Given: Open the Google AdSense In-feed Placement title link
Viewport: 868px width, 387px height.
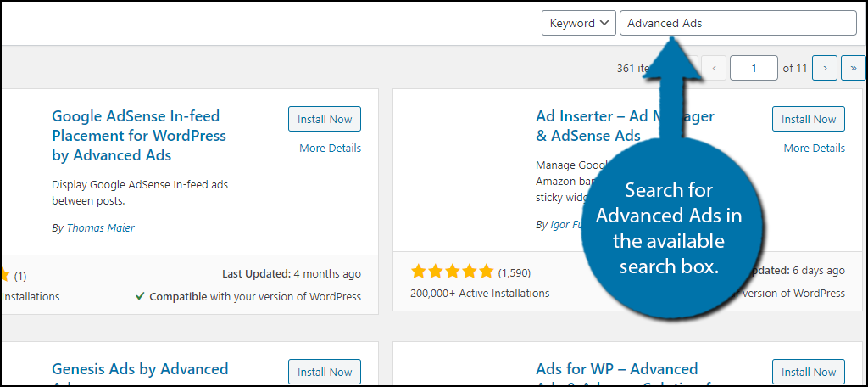Looking at the screenshot, I should pyautogui.click(x=139, y=135).
